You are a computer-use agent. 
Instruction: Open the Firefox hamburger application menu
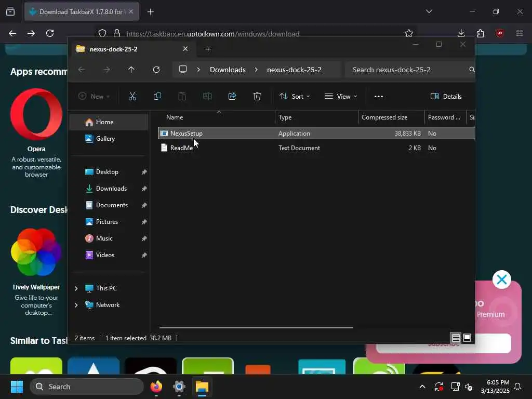520,33
